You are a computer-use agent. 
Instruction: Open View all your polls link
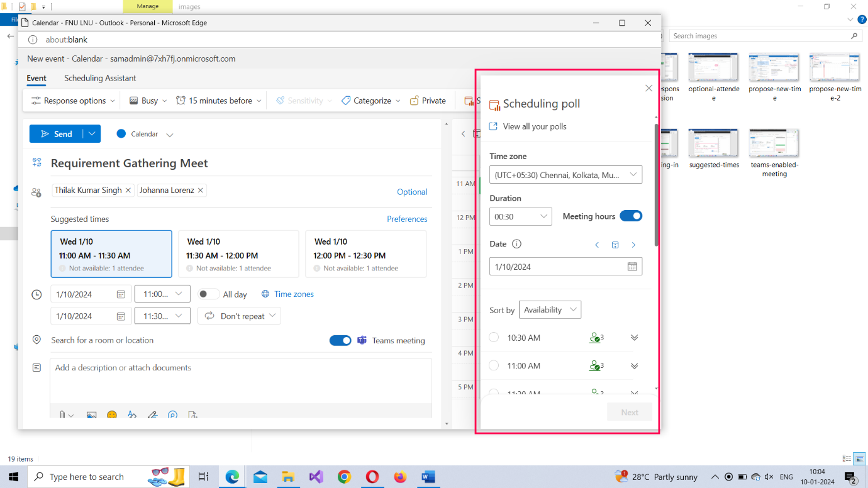coord(528,126)
